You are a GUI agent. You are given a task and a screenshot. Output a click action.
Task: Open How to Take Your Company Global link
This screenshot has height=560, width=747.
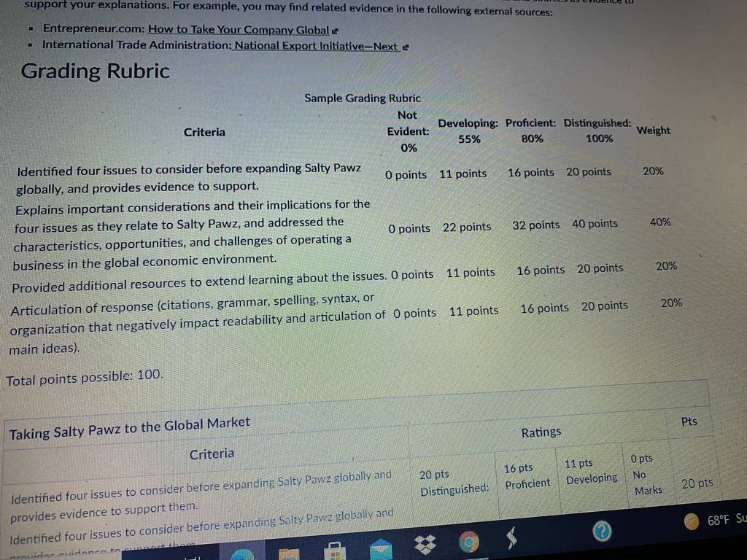tap(239, 29)
